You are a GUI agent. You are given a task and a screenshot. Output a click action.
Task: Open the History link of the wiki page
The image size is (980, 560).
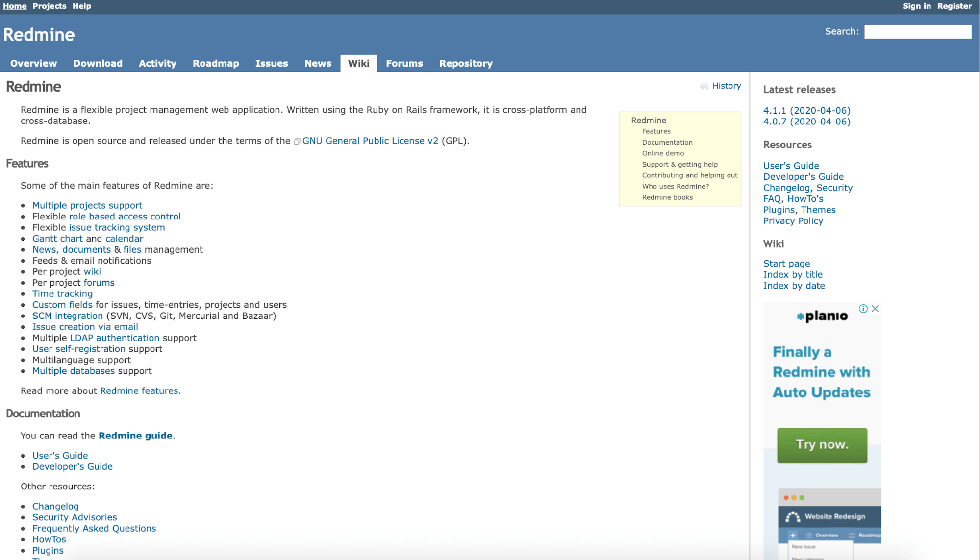click(x=726, y=86)
